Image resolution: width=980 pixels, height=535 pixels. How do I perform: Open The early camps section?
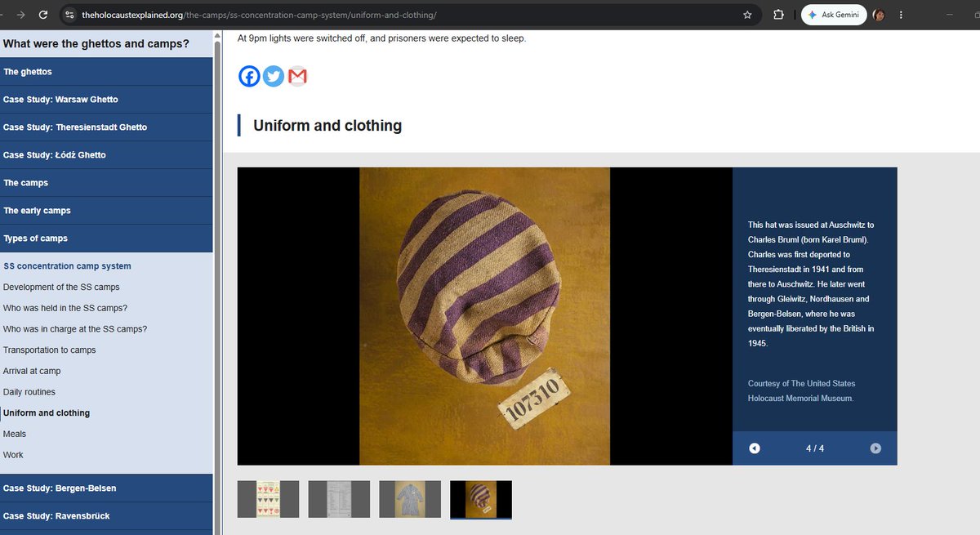click(x=106, y=211)
